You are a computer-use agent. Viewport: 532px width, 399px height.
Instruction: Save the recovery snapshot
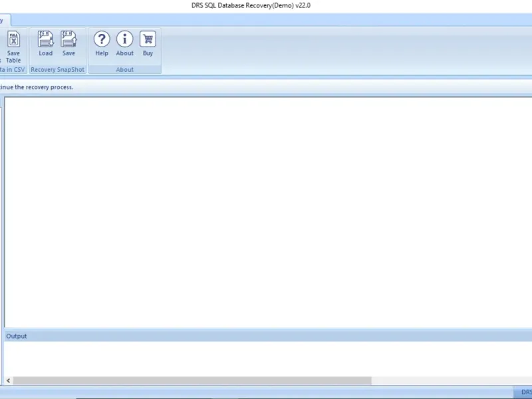[x=68, y=44]
